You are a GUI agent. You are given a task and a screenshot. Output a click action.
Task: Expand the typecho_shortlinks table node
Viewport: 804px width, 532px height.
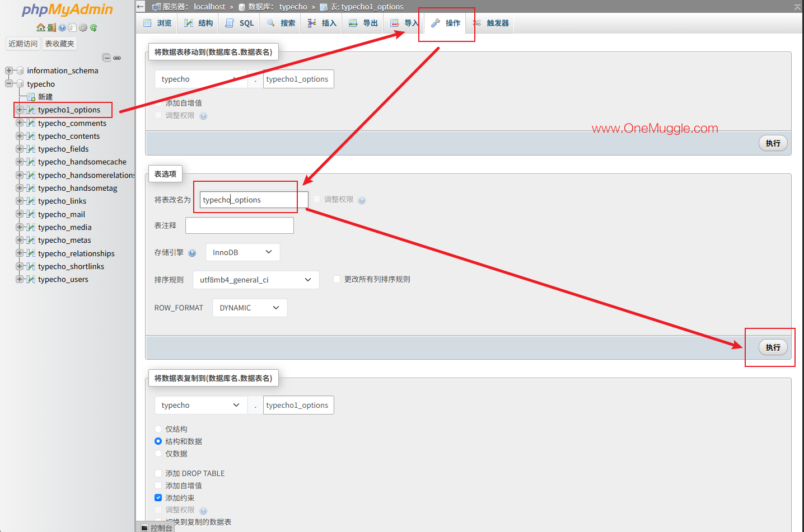click(20, 266)
